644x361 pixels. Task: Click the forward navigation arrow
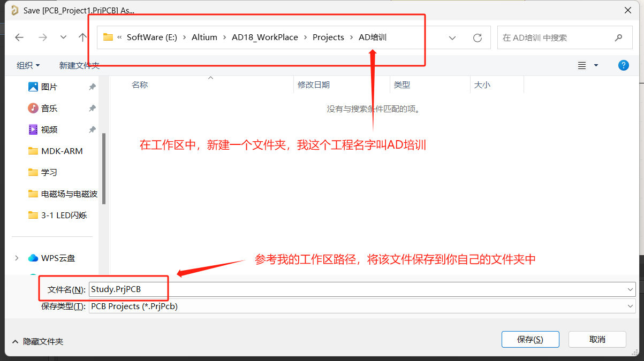[43, 37]
